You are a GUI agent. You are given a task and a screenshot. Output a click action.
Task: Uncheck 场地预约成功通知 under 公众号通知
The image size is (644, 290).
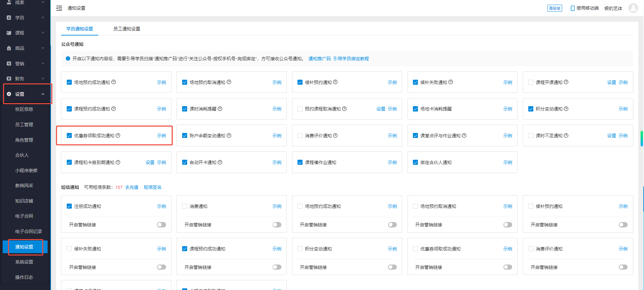(69, 82)
